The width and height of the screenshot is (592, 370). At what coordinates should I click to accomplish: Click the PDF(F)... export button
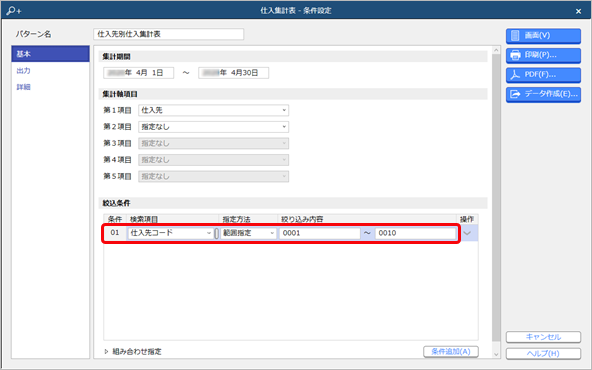click(x=543, y=75)
